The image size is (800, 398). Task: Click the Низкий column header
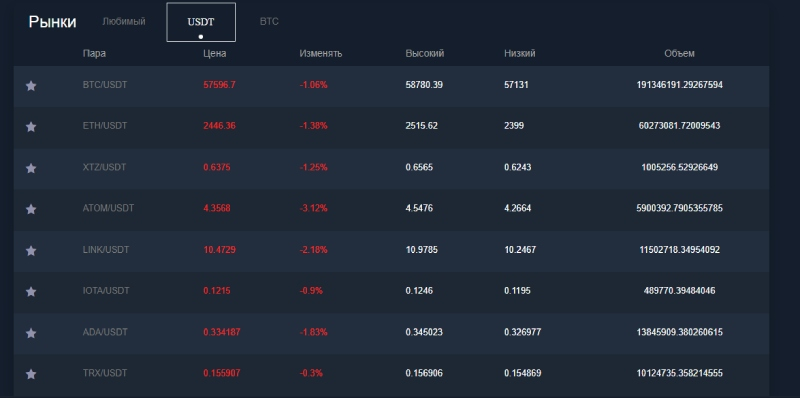520,54
